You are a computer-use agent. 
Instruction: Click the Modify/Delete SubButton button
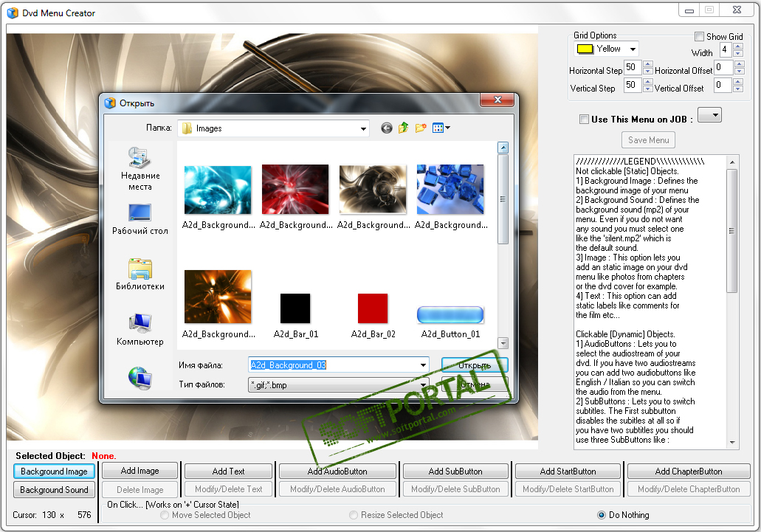coord(455,489)
